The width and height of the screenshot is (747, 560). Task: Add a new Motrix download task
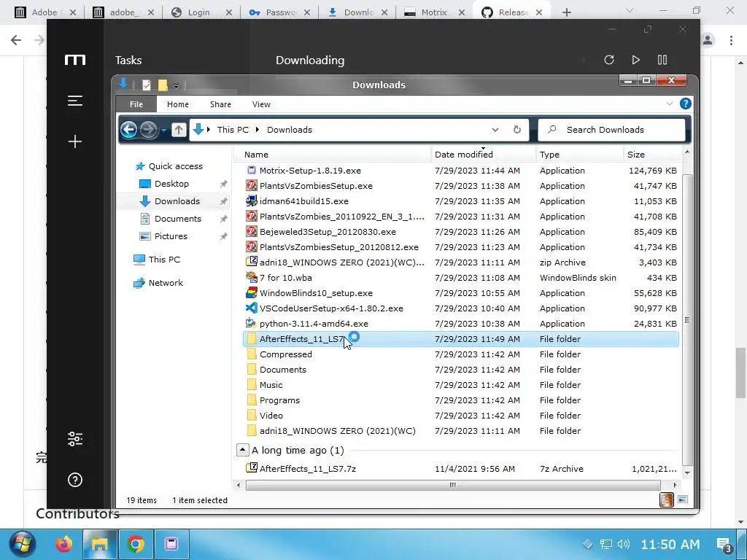tap(75, 141)
